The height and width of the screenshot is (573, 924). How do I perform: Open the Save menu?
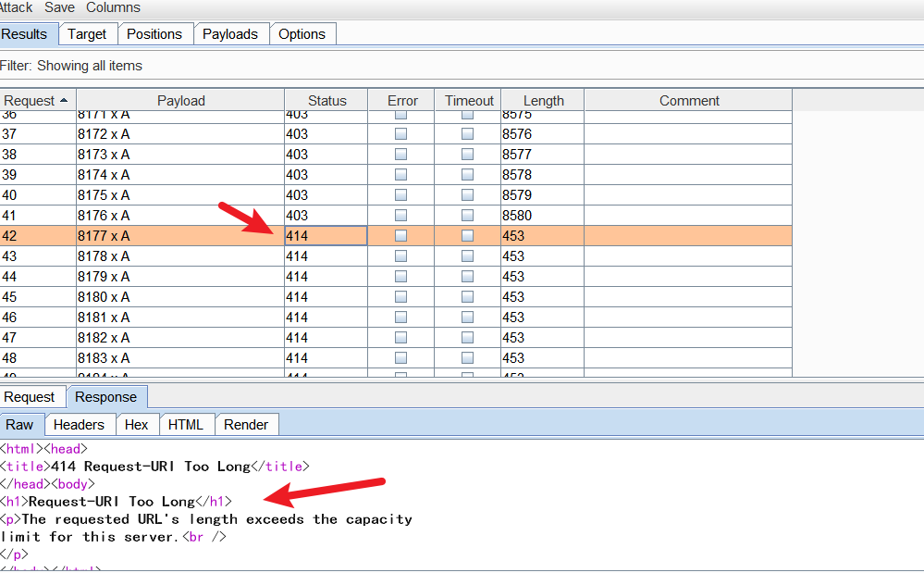[x=59, y=7]
